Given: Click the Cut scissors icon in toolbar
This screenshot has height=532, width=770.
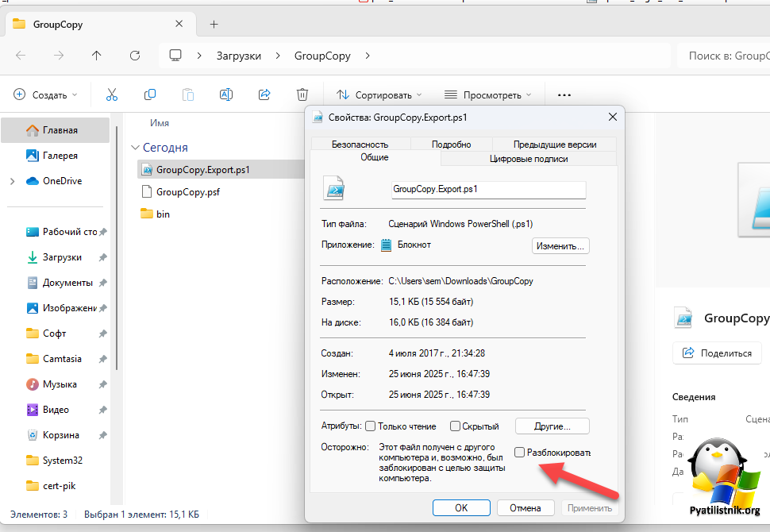Looking at the screenshot, I should pyautogui.click(x=111, y=94).
